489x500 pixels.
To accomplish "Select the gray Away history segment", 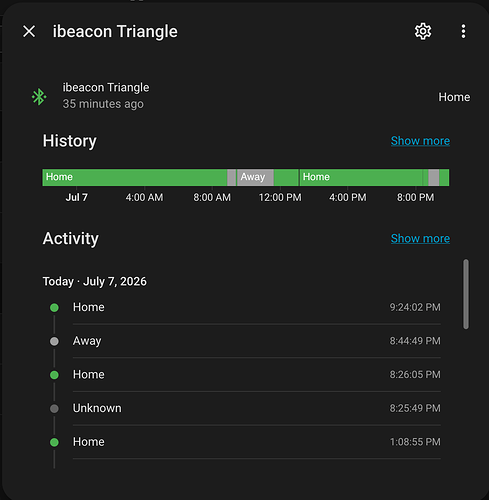I will 255,177.
